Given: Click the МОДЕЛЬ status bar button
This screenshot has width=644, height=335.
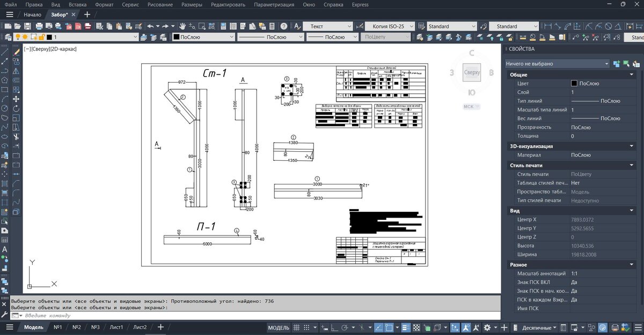Looking at the screenshot, I should coord(277,327).
